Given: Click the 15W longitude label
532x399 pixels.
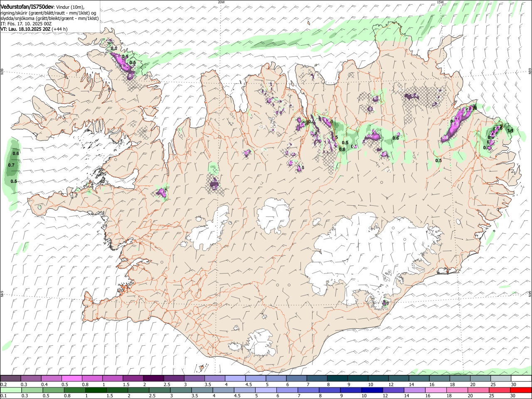Looking at the screenshot, I should [440, 2].
